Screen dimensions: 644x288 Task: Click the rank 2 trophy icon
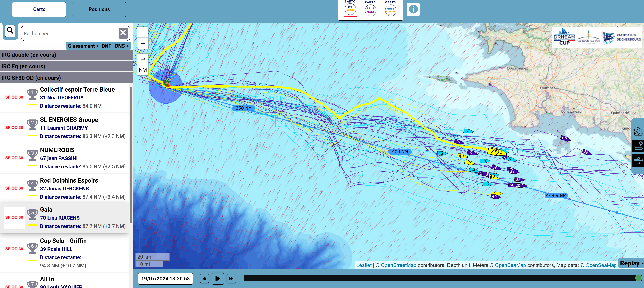click(x=33, y=125)
